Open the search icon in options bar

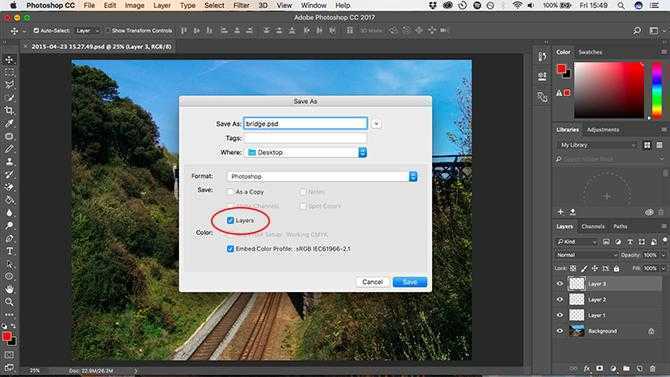tap(637, 31)
